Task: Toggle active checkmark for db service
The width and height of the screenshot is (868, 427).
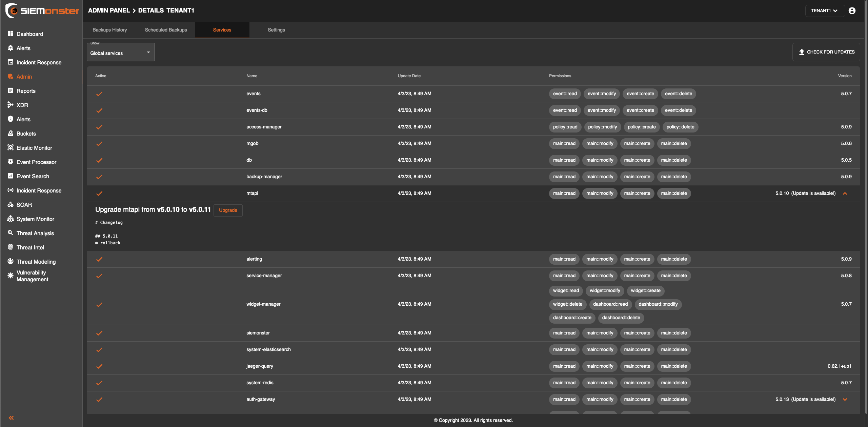Action: (99, 160)
